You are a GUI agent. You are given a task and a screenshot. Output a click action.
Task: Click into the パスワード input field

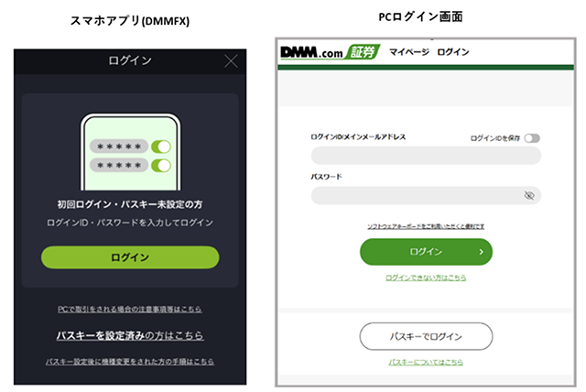pos(417,195)
